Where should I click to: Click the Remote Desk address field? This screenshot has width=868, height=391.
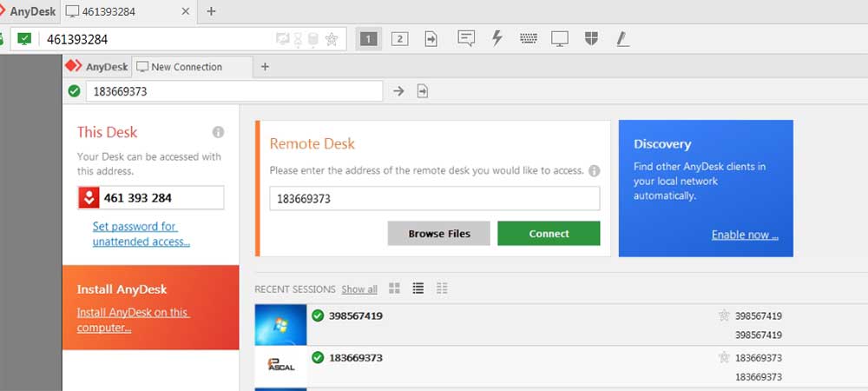click(435, 198)
